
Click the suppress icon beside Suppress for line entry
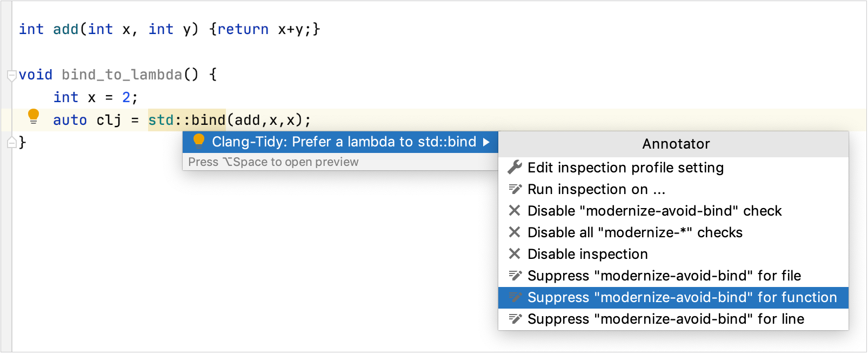pyautogui.click(x=515, y=319)
